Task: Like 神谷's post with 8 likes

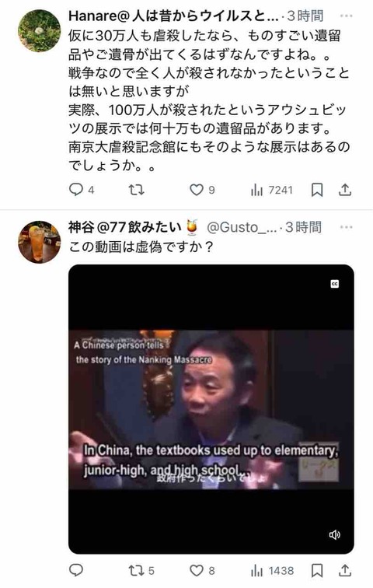Action: (x=202, y=571)
